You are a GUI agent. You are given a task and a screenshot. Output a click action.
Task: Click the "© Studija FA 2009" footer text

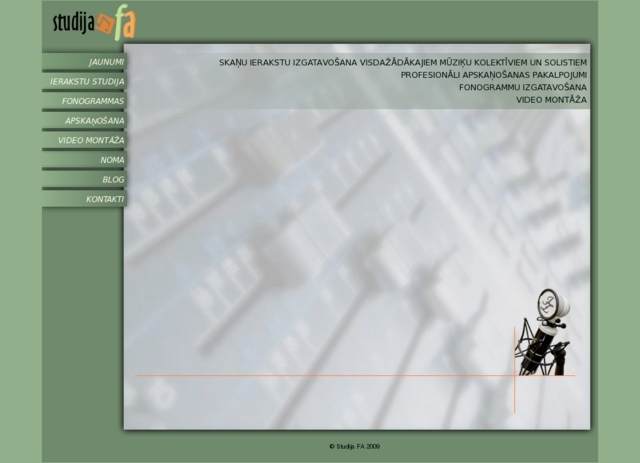(x=354, y=446)
